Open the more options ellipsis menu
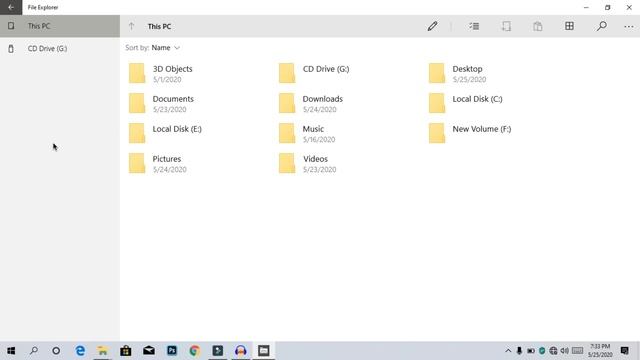Screen dimensions: 640x360 tap(629, 27)
